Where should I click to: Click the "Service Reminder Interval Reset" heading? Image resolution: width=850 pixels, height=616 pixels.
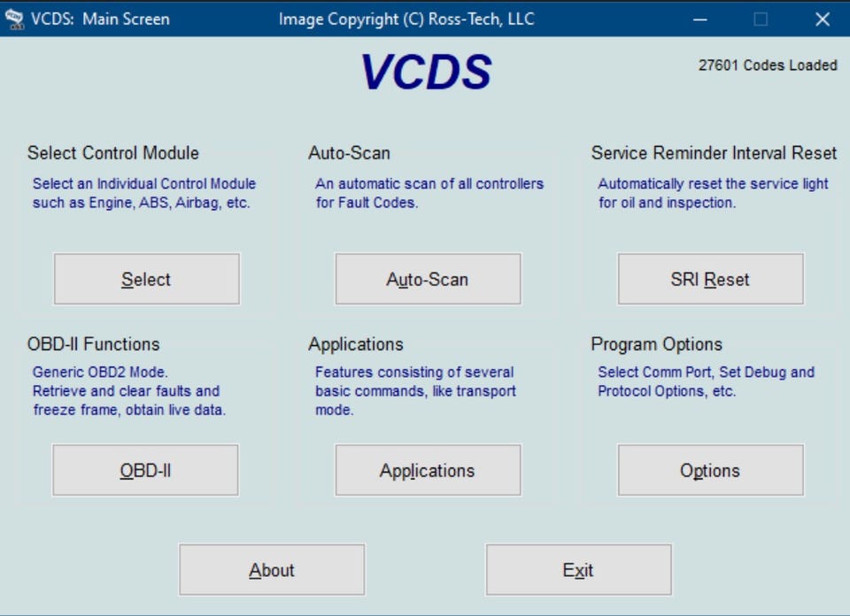click(x=714, y=153)
